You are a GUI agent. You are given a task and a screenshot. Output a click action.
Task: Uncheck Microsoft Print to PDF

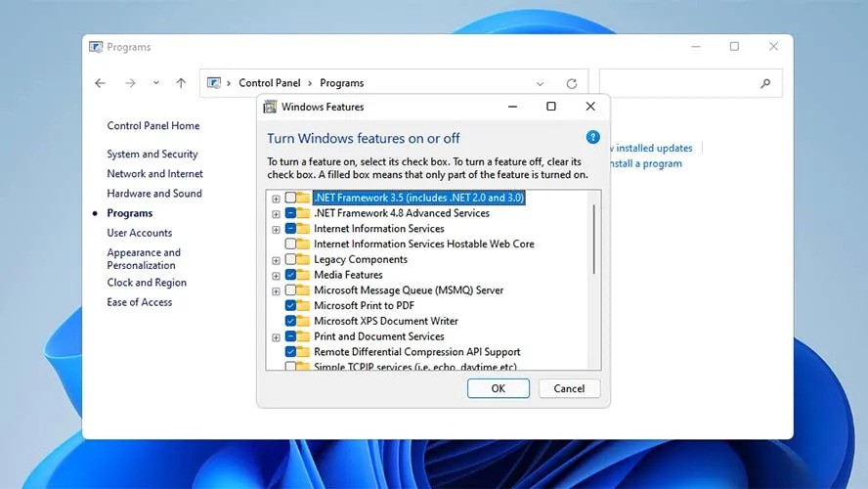[x=290, y=306]
